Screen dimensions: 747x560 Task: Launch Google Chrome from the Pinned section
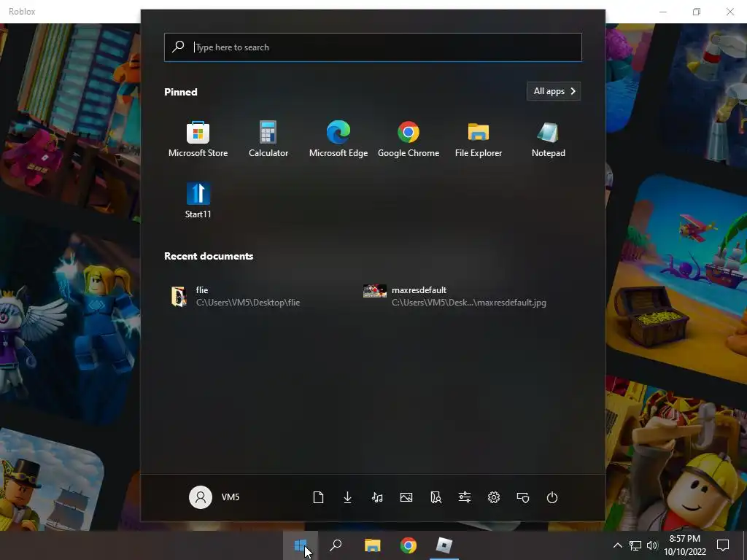409,139
